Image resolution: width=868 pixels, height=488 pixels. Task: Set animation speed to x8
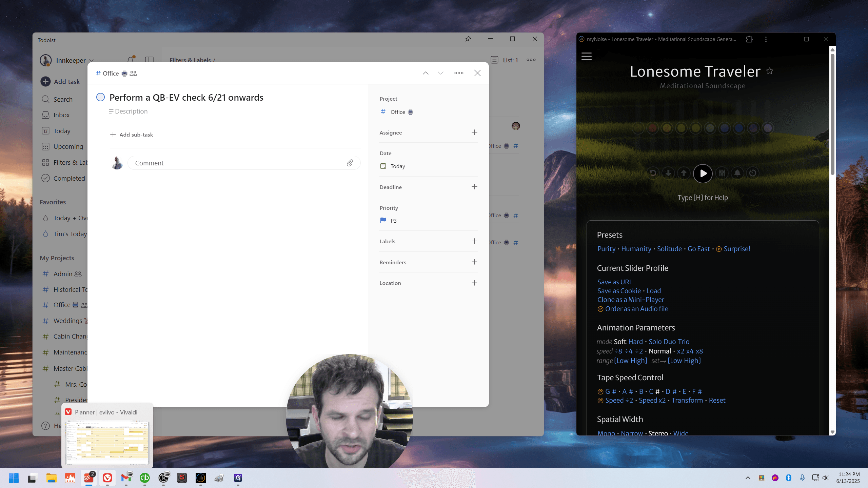coord(699,351)
